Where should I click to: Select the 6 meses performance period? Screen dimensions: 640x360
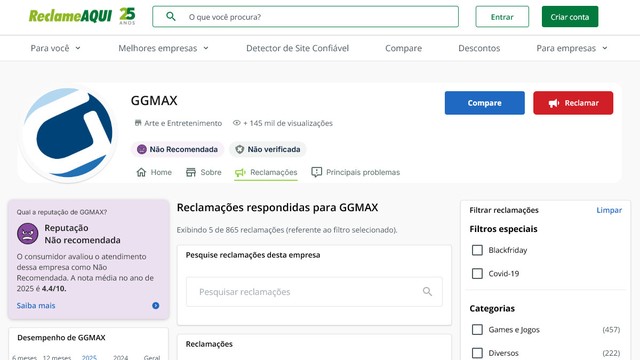[x=24, y=357]
